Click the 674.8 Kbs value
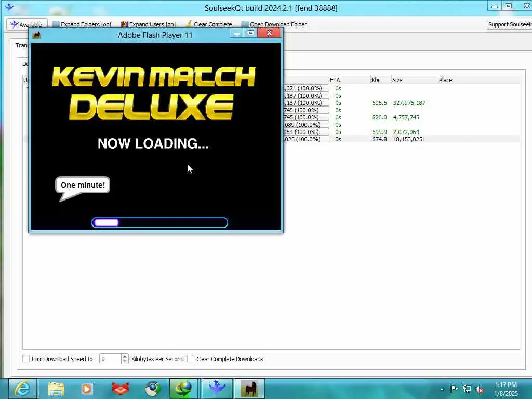The height and width of the screenshot is (399, 532). click(379, 139)
